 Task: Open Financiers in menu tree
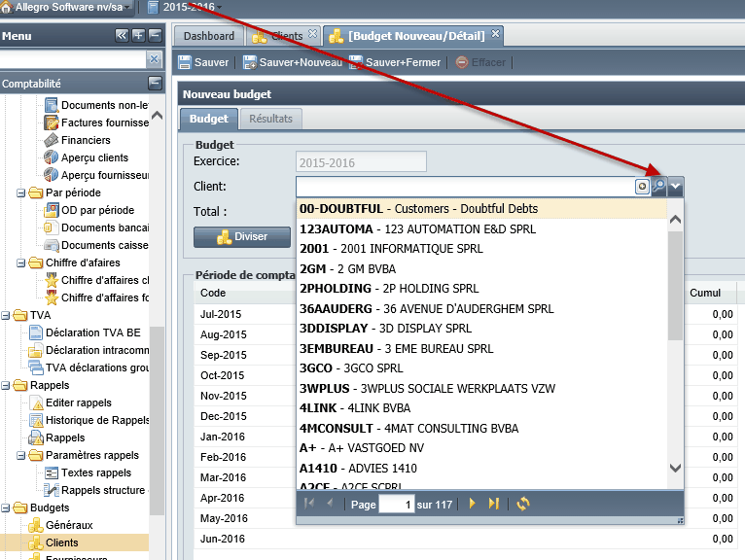point(78,140)
